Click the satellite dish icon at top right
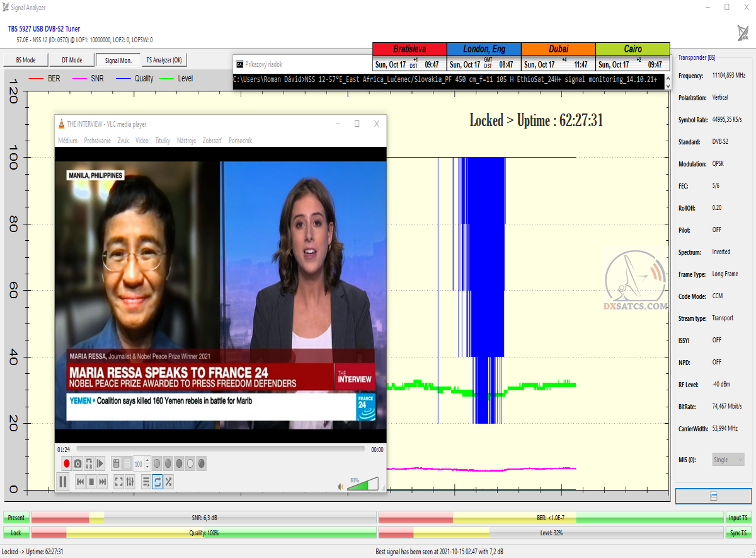756x558 pixels. 743,33
